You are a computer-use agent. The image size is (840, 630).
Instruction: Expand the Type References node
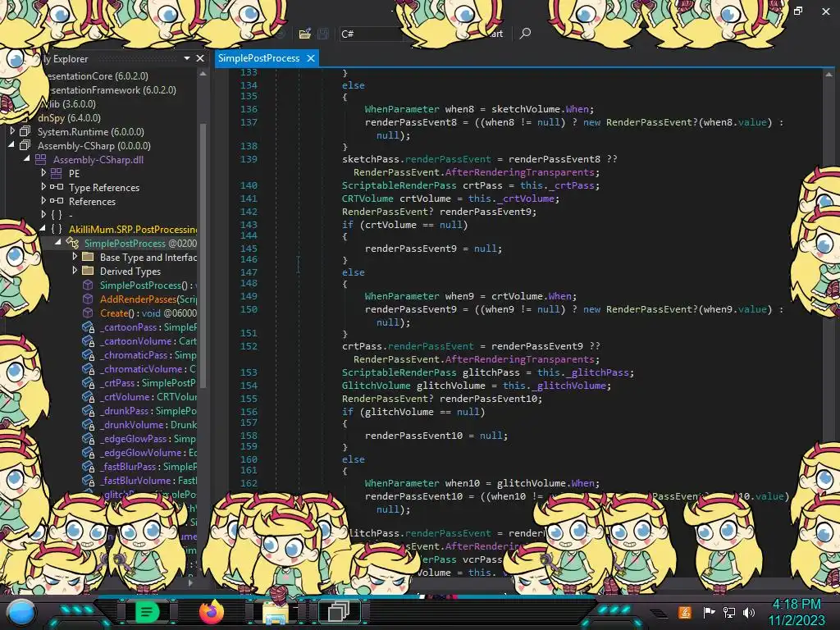click(x=43, y=186)
